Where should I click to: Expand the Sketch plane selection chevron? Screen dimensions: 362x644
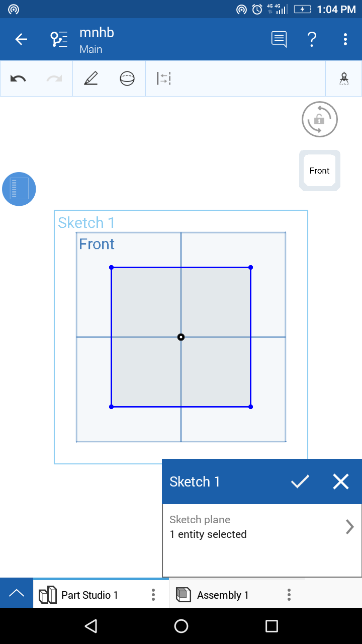point(350,527)
